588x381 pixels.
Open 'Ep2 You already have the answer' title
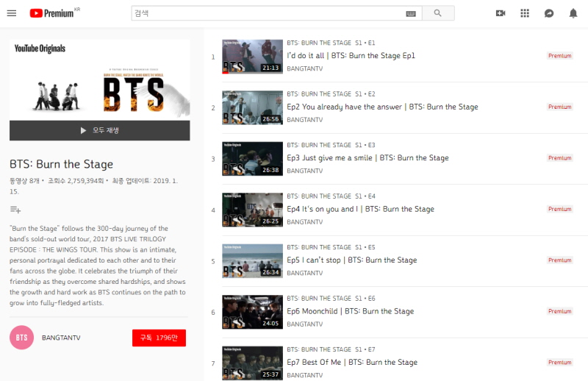click(x=382, y=107)
